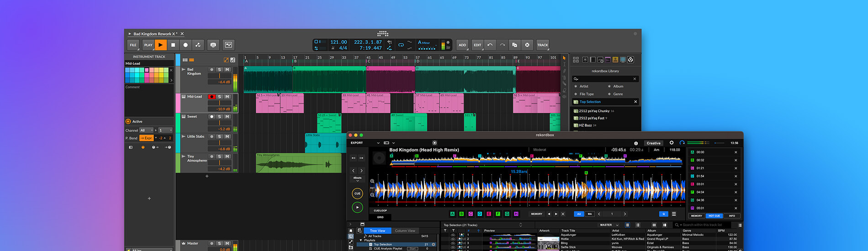Click the redo arrow in Bitwig toolbar

point(502,45)
